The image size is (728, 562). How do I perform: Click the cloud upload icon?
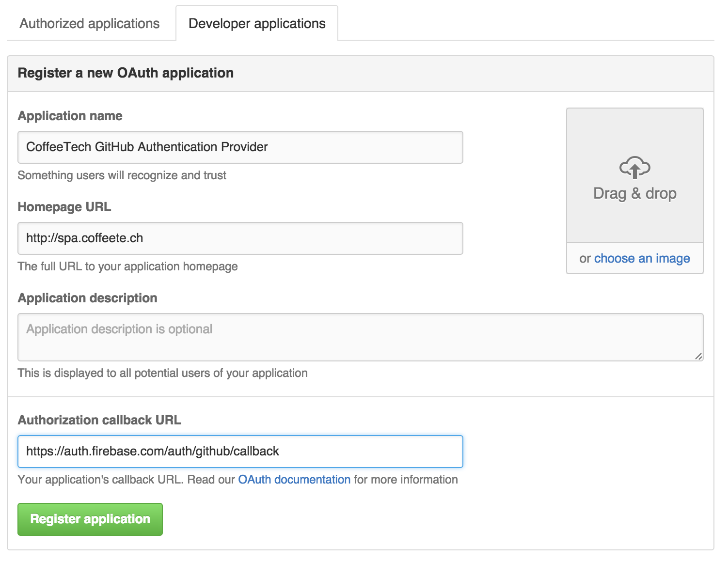pyautogui.click(x=634, y=168)
